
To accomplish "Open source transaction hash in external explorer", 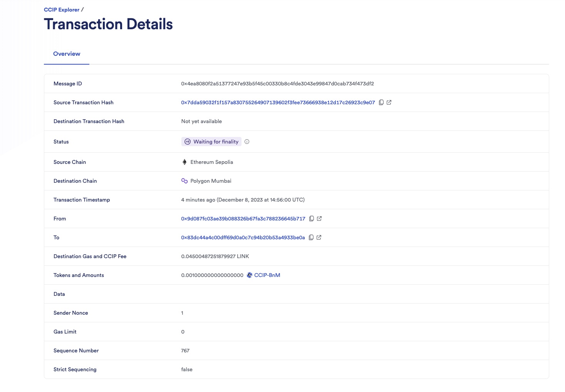I will coord(389,102).
